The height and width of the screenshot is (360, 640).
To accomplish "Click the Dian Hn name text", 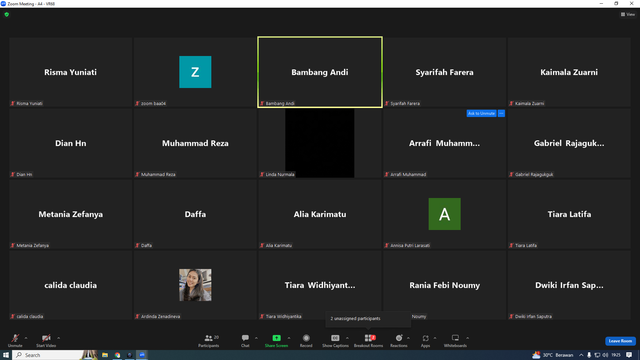I will tap(71, 143).
